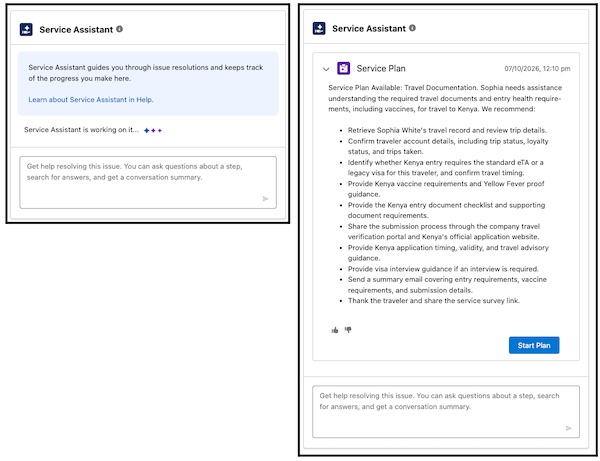Give thumbs down on the service plan
Viewport: 600px width, 461px height.
[348, 330]
